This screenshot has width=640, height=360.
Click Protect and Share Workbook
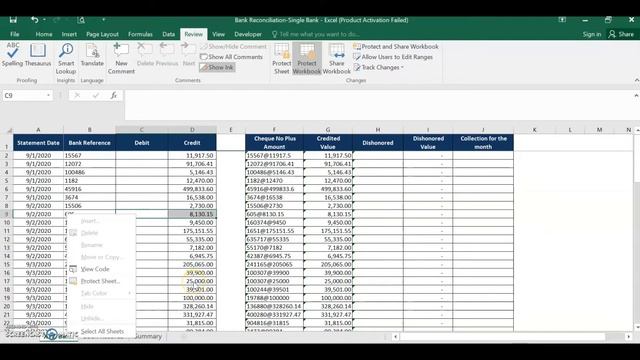(396, 47)
